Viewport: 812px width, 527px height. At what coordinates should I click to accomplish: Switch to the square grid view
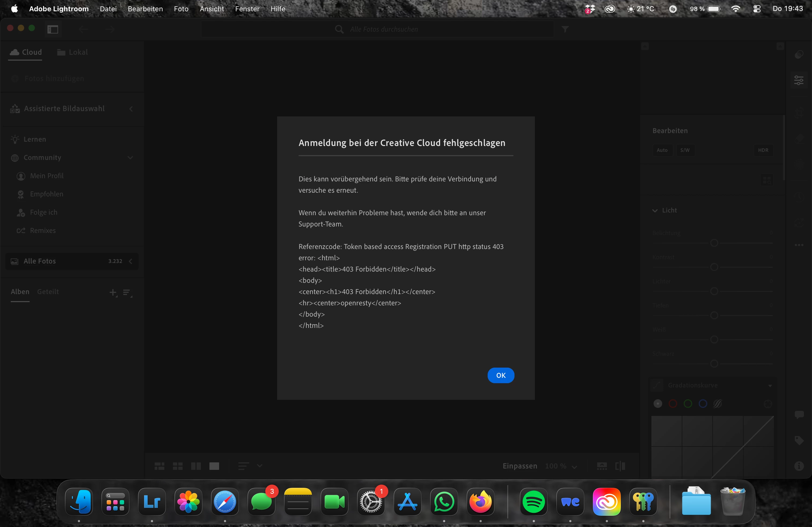click(177, 466)
